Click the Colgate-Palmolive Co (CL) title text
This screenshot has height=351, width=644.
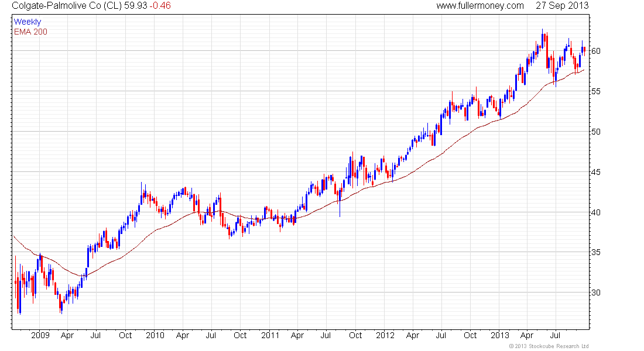(x=67, y=6)
